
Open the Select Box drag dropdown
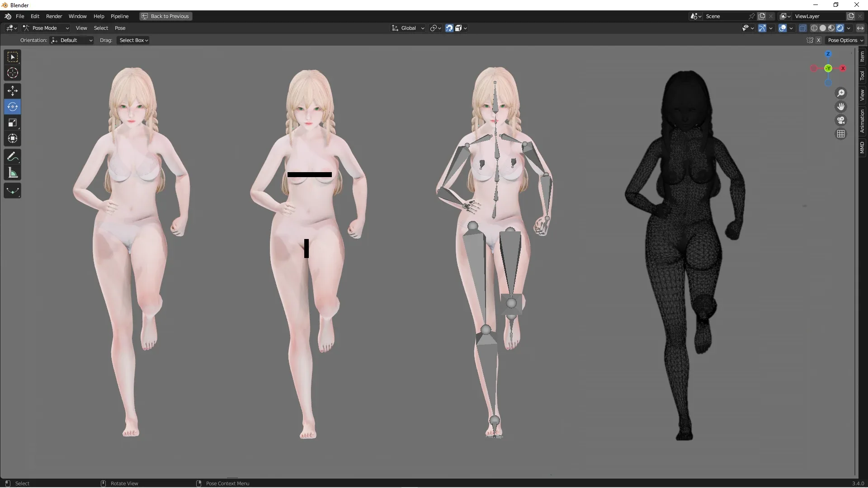pos(133,40)
